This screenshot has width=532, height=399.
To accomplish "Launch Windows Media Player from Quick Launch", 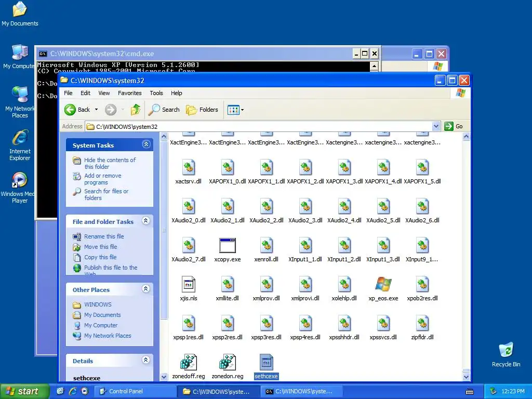I will 85,391.
